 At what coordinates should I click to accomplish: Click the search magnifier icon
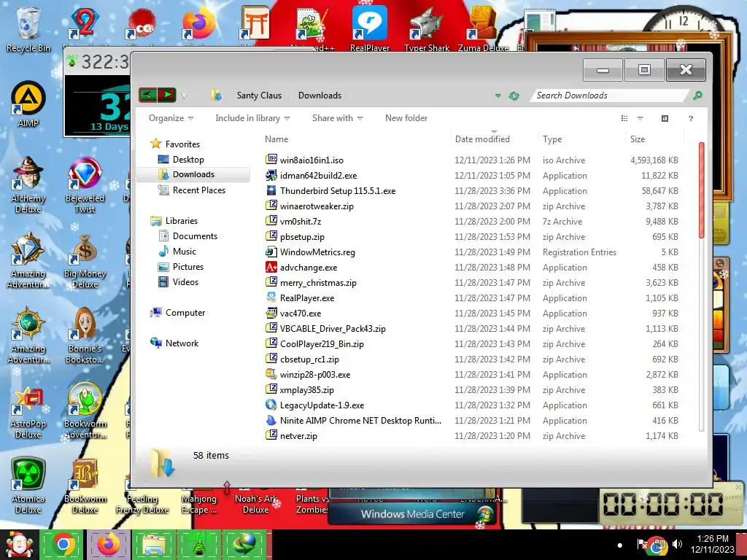[x=697, y=96]
